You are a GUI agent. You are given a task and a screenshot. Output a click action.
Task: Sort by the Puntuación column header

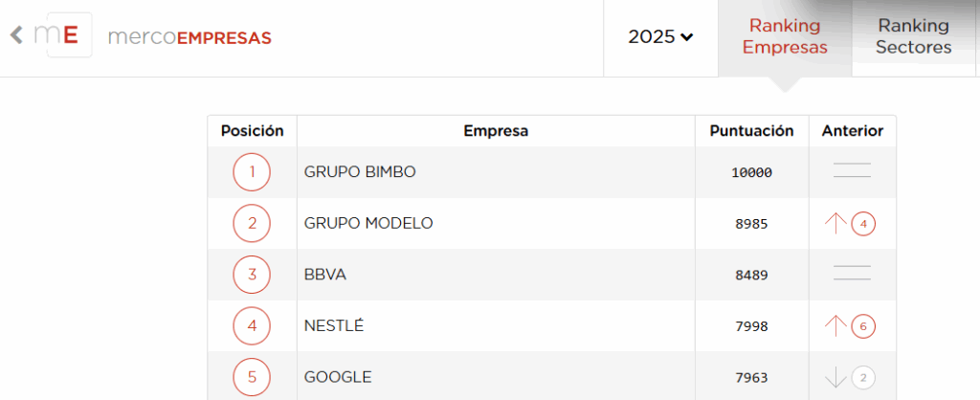pyautogui.click(x=752, y=131)
